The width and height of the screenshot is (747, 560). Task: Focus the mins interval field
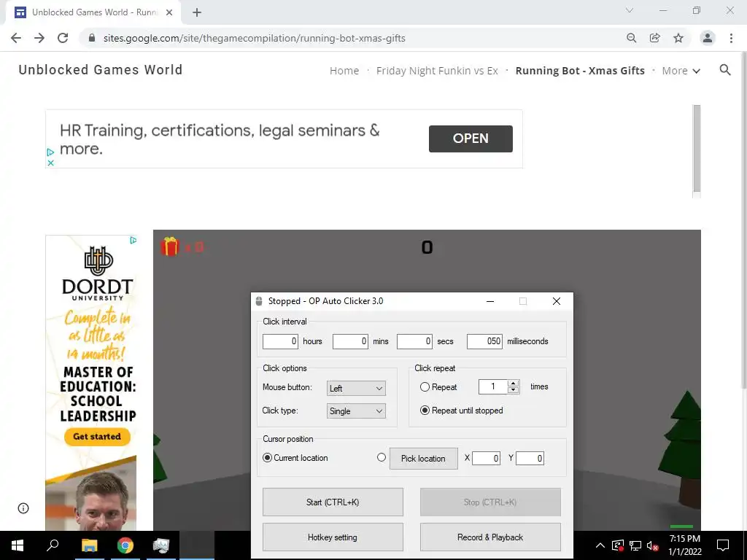point(350,341)
